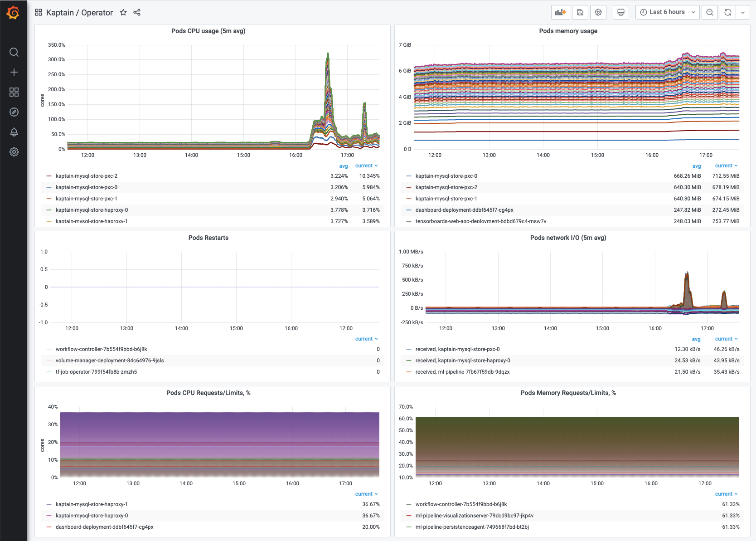The height and width of the screenshot is (541, 756).
Task: Toggle kaptain-mysql-store-pxc-0 series in memory usage legend
Action: click(446, 176)
